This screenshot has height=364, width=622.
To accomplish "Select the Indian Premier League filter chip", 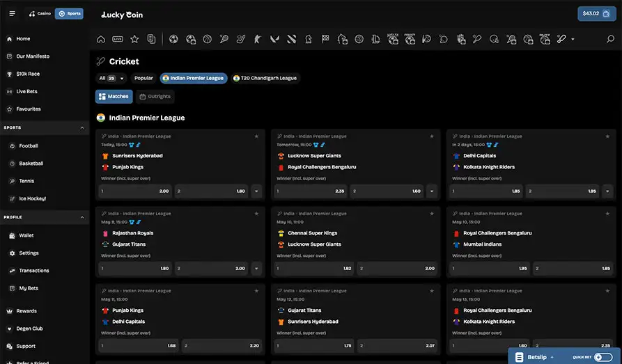I will click(x=194, y=78).
